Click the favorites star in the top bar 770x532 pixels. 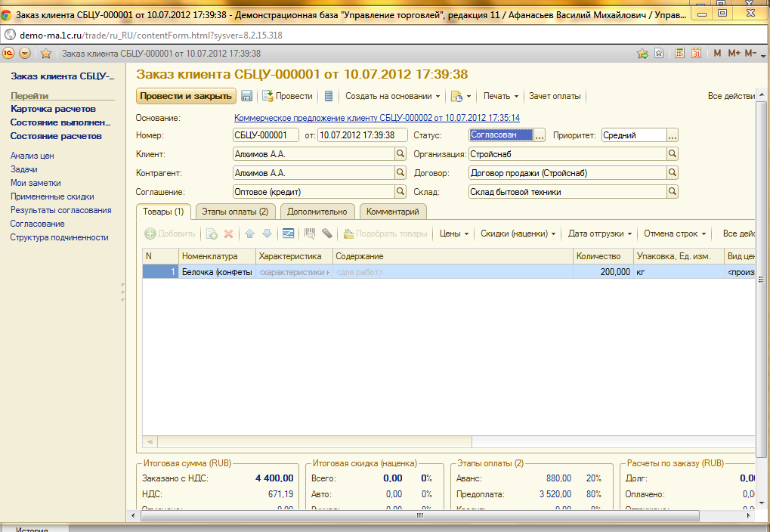tap(46, 53)
